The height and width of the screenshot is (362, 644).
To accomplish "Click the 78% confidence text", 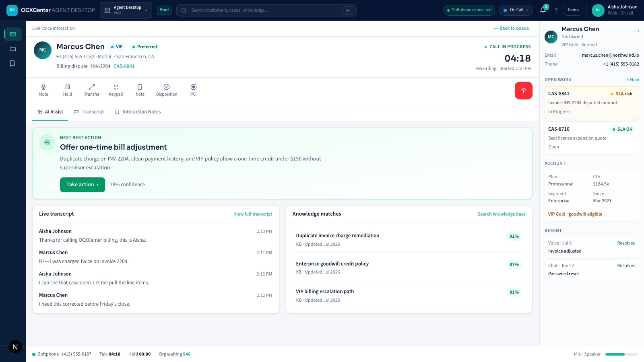I will point(127,185).
